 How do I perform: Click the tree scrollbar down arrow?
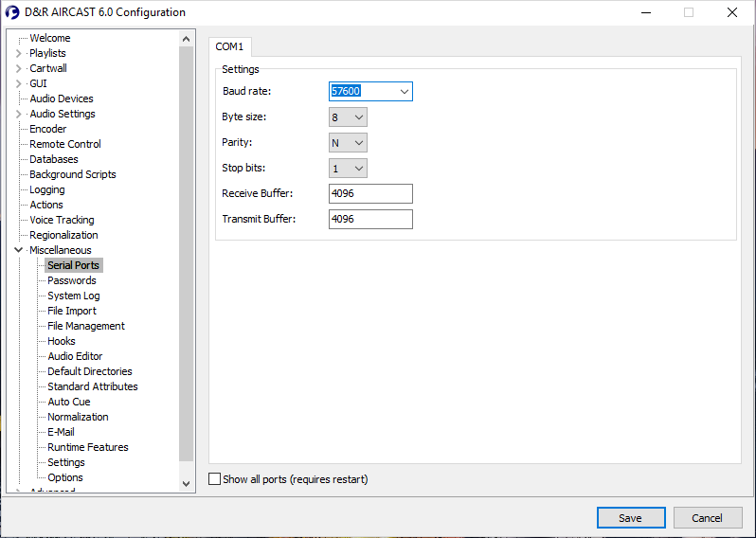pyautogui.click(x=187, y=484)
